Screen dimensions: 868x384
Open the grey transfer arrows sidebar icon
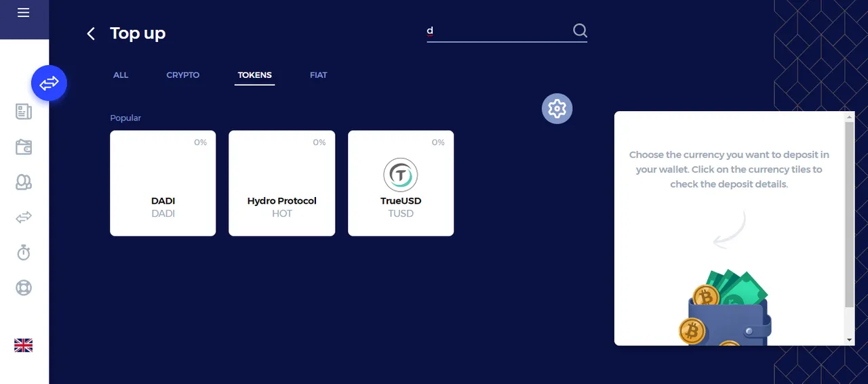(x=24, y=217)
